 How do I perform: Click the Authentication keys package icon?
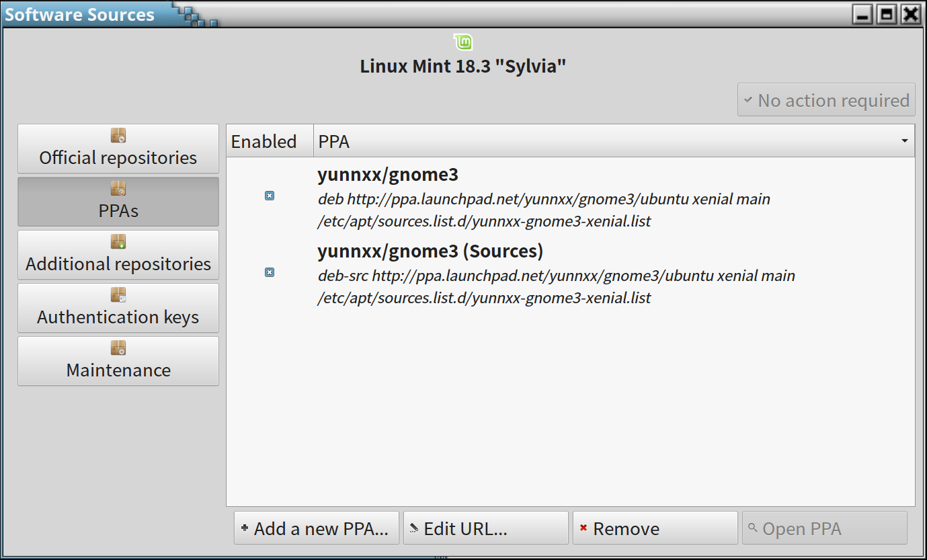coord(118,295)
